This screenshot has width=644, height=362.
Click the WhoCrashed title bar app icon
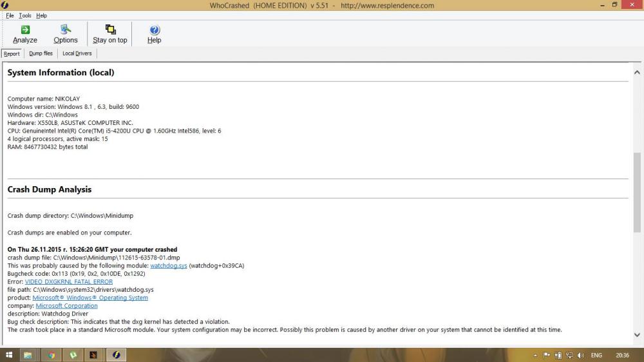pyautogui.click(x=5, y=5)
